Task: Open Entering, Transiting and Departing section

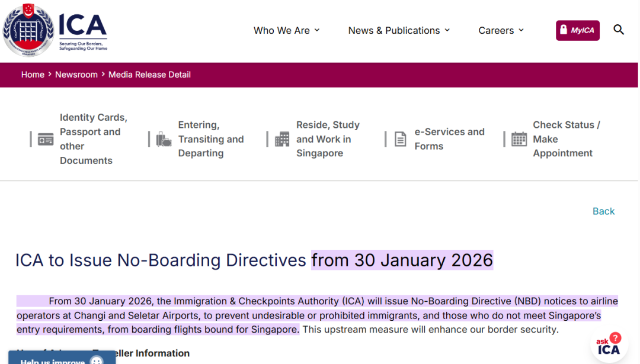Action: (210, 139)
